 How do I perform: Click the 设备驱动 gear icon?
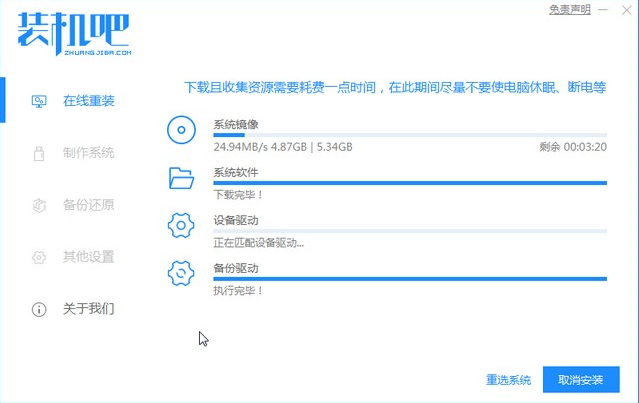click(181, 225)
